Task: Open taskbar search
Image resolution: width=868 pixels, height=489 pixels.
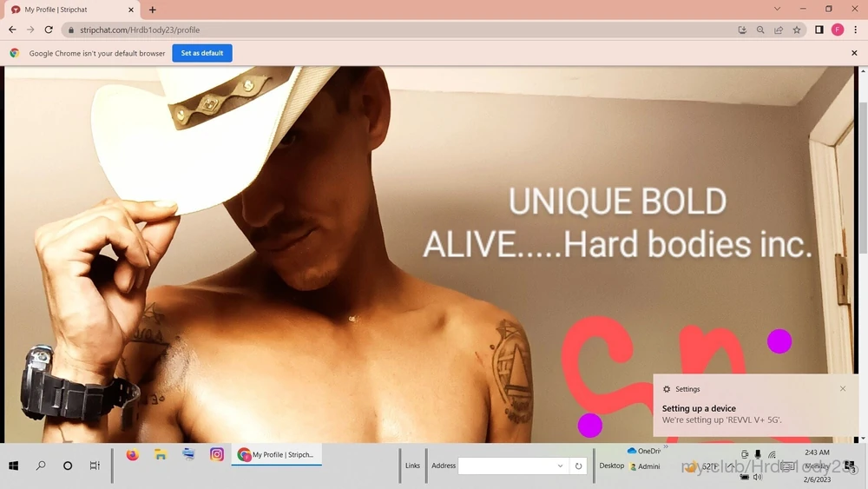Action: (41, 466)
